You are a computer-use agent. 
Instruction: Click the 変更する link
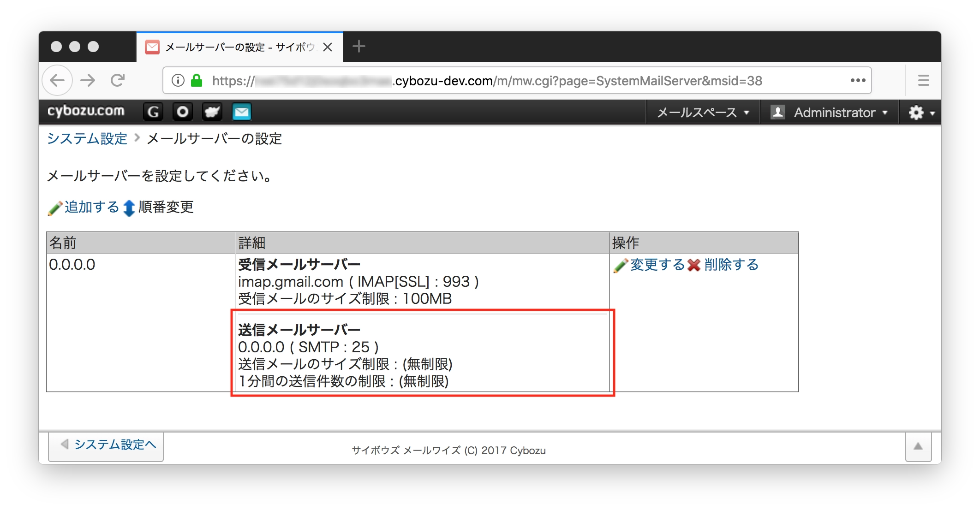pyautogui.click(x=657, y=265)
